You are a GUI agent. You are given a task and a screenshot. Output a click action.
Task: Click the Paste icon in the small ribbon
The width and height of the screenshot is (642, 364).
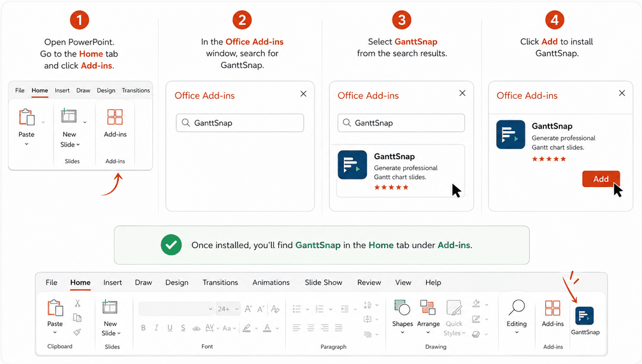click(27, 117)
